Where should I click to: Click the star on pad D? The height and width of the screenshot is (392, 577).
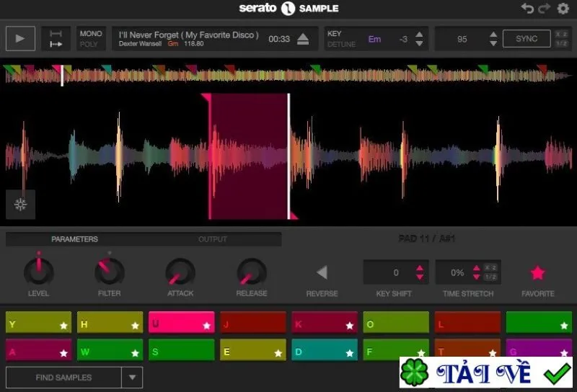click(x=350, y=353)
